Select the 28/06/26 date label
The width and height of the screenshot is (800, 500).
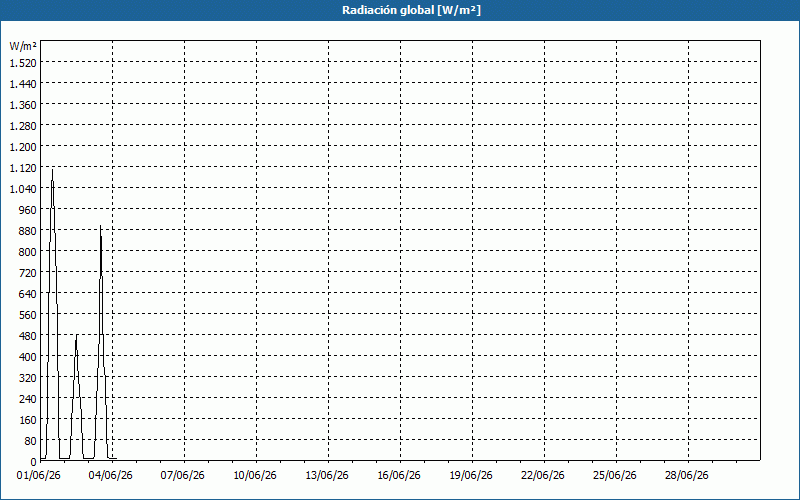tap(687, 476)
